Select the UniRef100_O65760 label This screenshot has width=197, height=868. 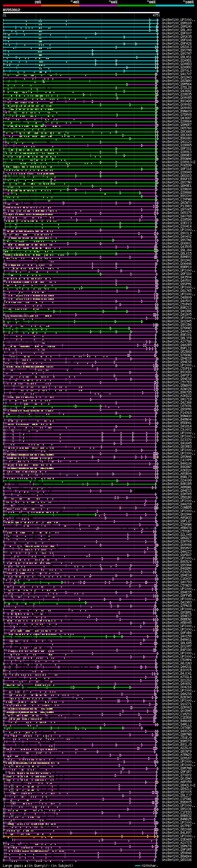(x=177, y=128)
